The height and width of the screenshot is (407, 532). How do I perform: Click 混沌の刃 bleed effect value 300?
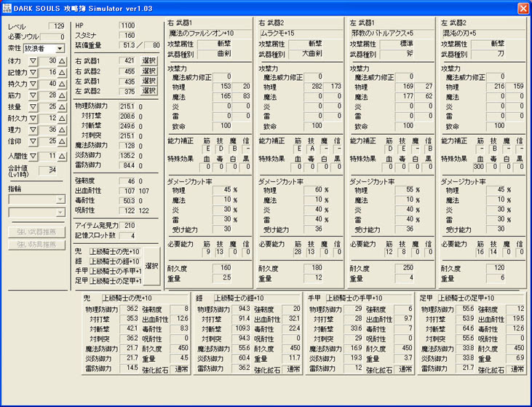coord(479,167)
